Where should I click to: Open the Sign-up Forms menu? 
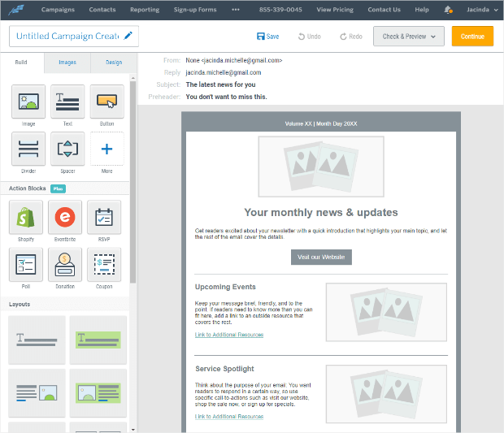click(x=195, y=10)
